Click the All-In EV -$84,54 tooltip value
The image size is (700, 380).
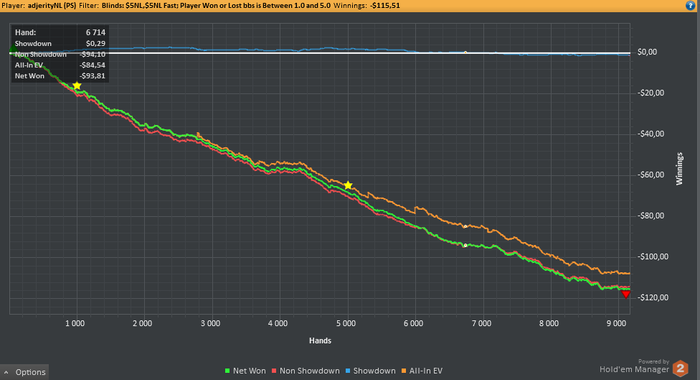point(92,65)
